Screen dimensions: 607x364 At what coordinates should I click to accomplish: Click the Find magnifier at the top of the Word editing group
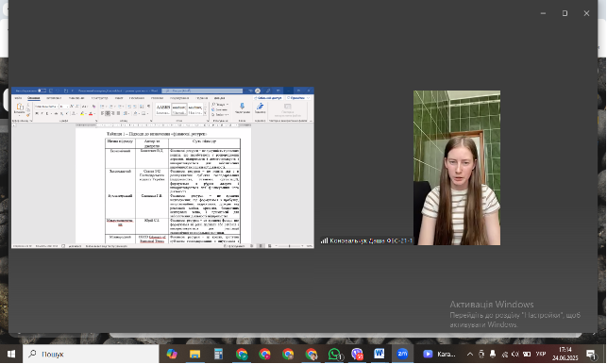pyautogui.click(x=213, y=105)
